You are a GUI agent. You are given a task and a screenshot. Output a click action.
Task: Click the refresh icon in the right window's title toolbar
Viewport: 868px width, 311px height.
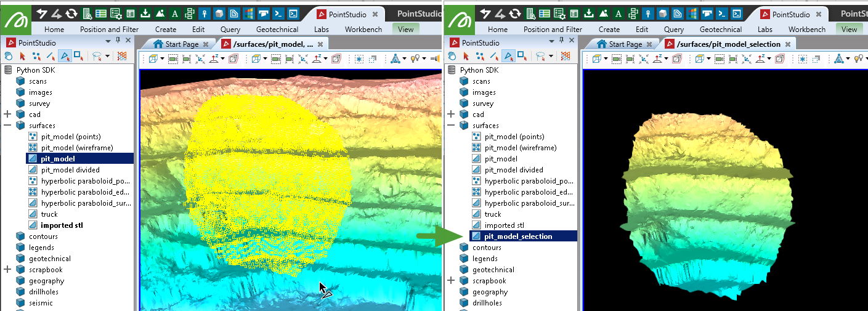[515, 14]
